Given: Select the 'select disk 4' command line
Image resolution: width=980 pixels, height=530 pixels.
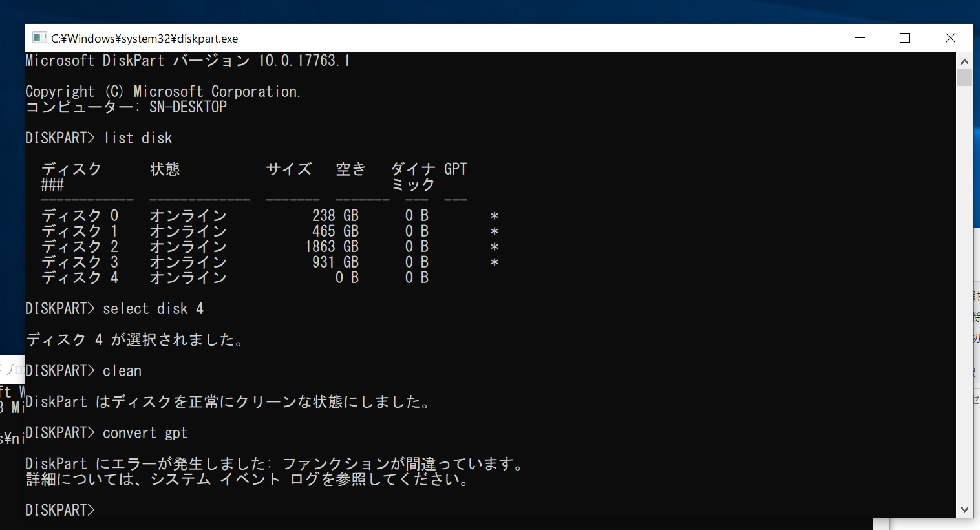Looking at the screenshot, I should [x=153, y=308].
